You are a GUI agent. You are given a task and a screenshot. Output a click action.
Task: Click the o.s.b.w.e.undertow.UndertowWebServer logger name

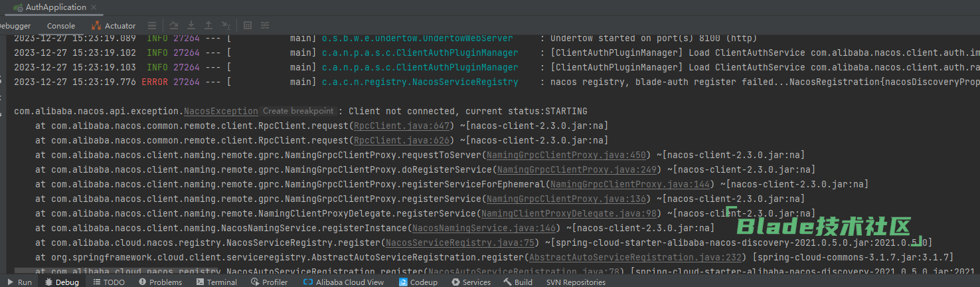417,39
